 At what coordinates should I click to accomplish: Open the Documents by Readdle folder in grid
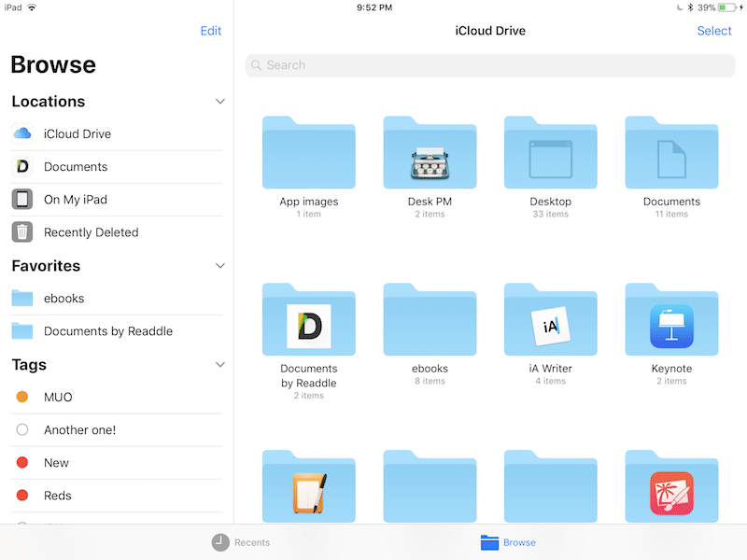(308, 321)
